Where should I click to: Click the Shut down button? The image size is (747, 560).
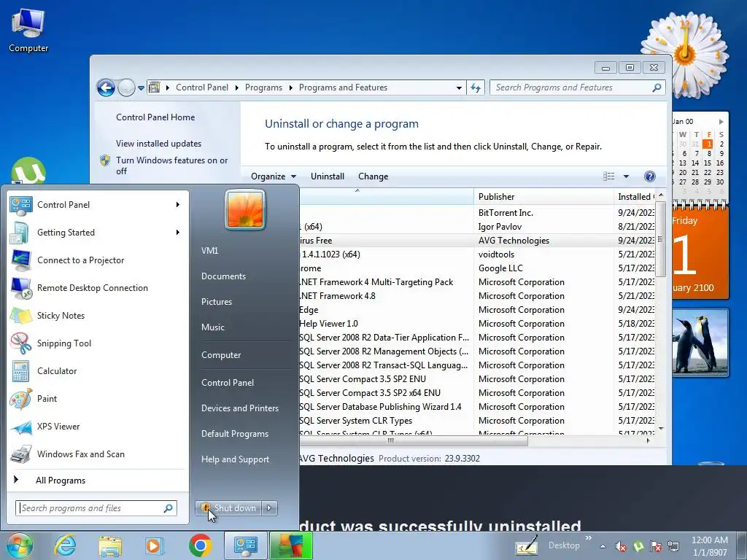[229, 508]
